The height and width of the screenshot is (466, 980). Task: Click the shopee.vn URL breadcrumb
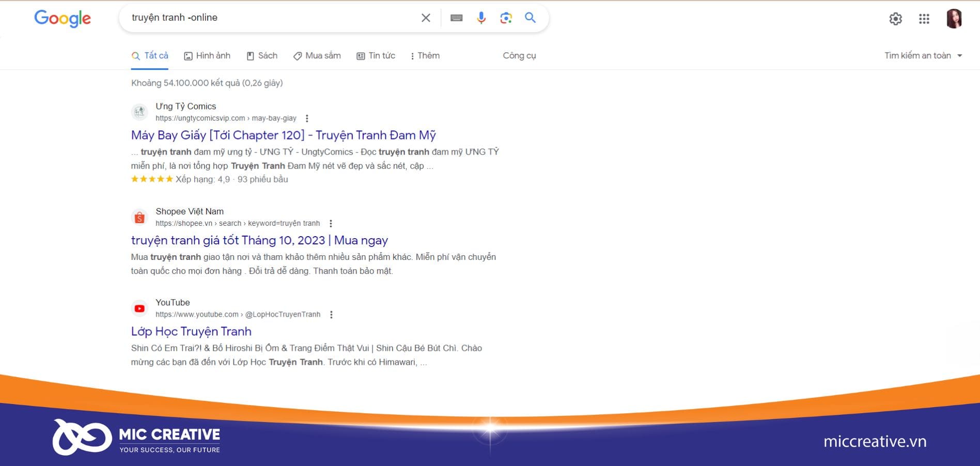coord(238,224)
